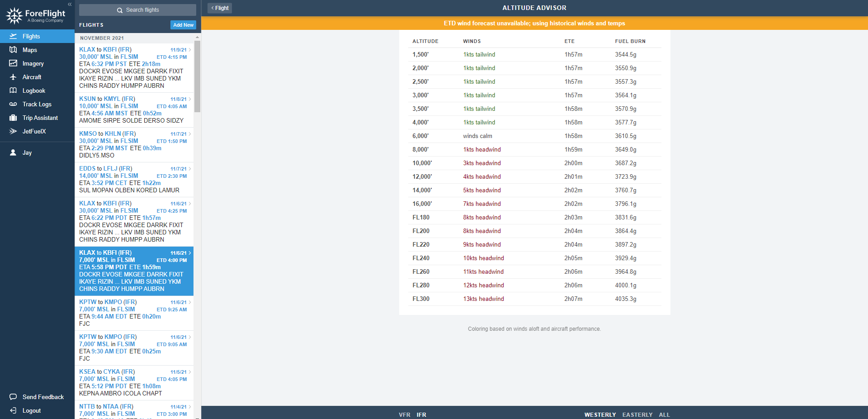
Task: Open the Trip Assistant suitcase icon
Action: [x=13, y=118]
